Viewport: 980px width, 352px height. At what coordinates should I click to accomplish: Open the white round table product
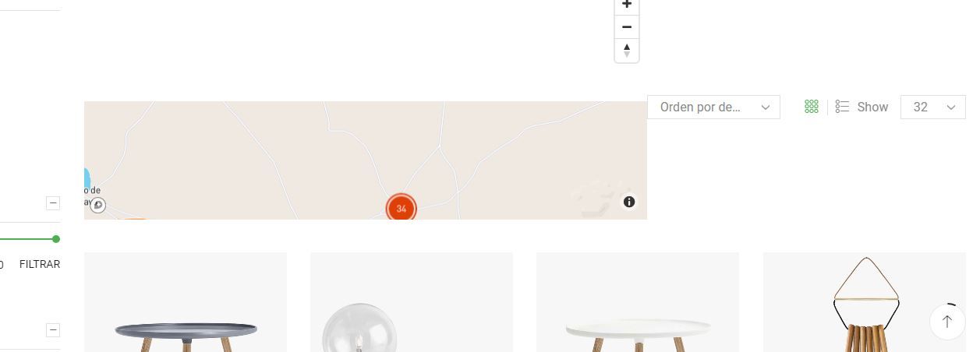click(x=638, y=302)
